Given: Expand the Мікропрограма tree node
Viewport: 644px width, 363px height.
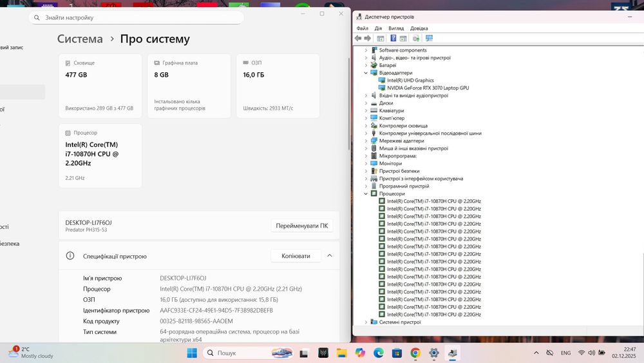Looking at the screenshot, I should 366,156.
